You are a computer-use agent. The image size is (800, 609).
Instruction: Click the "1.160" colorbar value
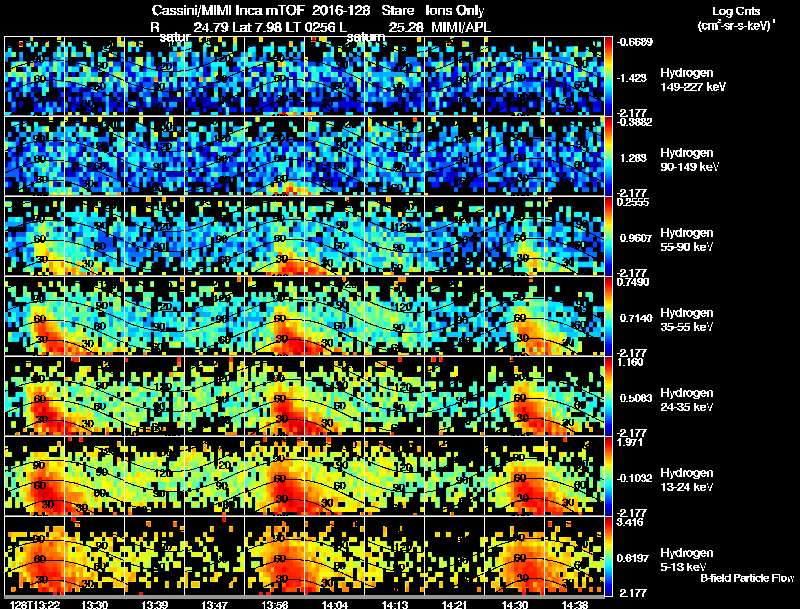point(630,362)
